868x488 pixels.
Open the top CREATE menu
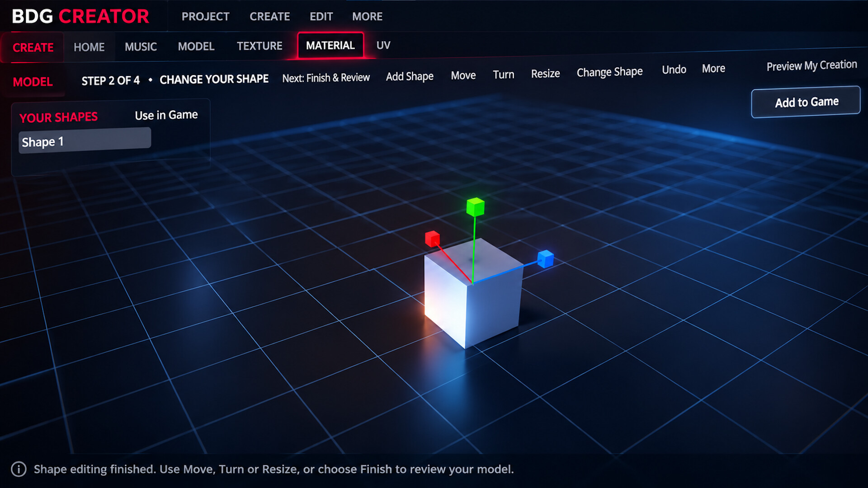tap(270, 17)
